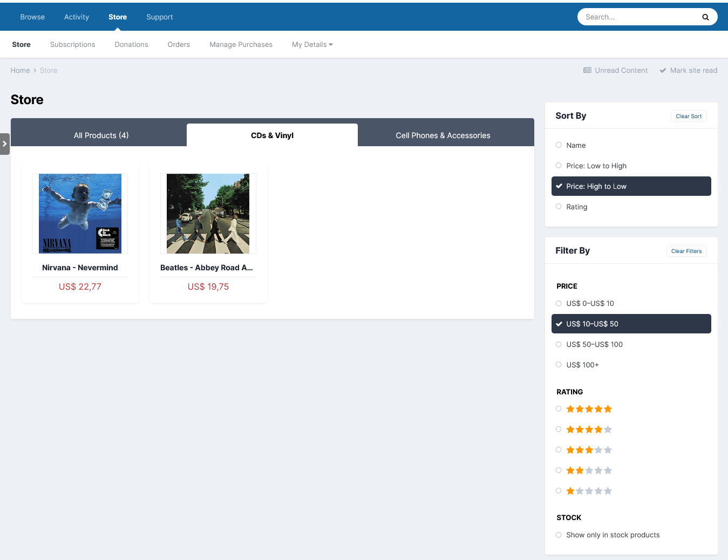Filter price US$ 100+

pos(631,365)
